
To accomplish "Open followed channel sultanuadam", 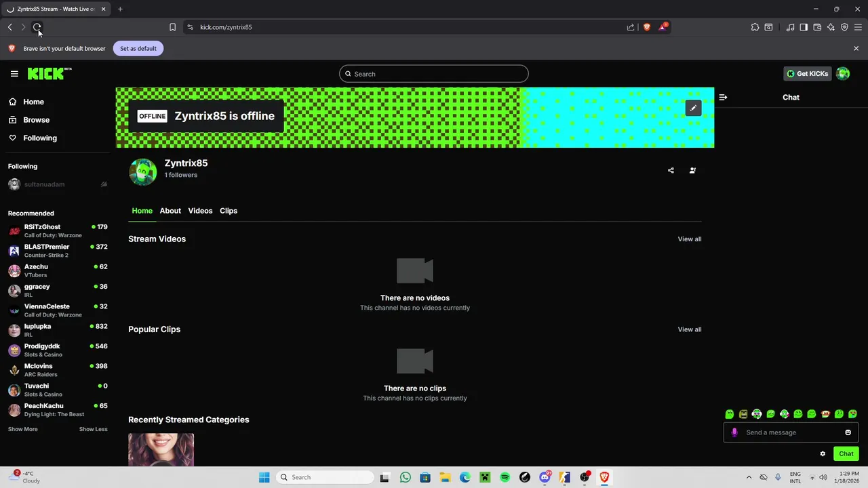I will [x=58, y=184].
